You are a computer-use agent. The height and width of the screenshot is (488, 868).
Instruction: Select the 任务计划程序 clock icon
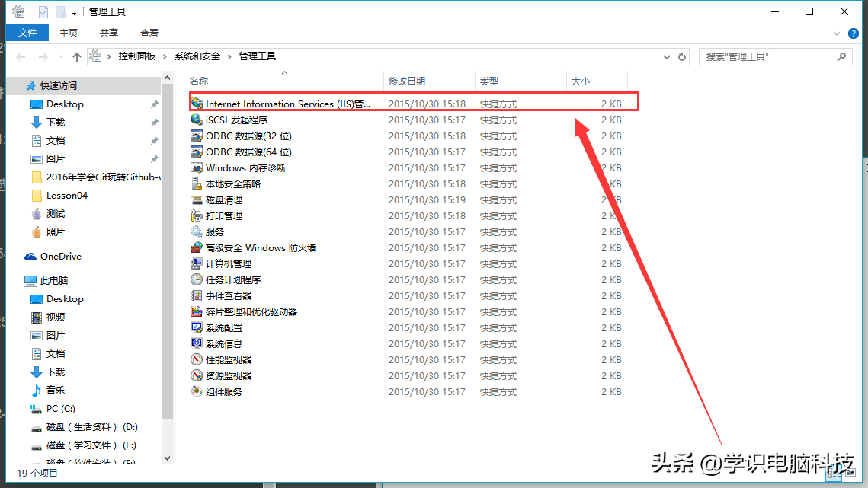(x=197, y=280)
